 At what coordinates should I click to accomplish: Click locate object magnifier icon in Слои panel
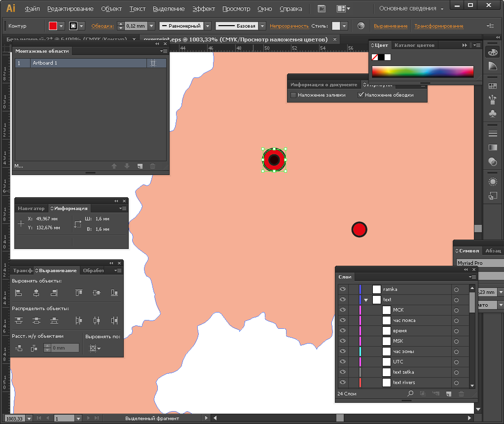(410, 393)
